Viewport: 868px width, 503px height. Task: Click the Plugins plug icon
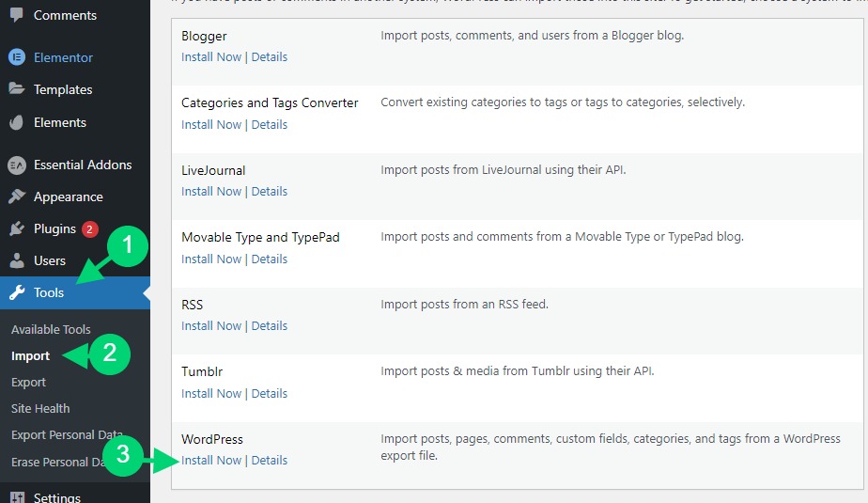click(x=17, y=228)
